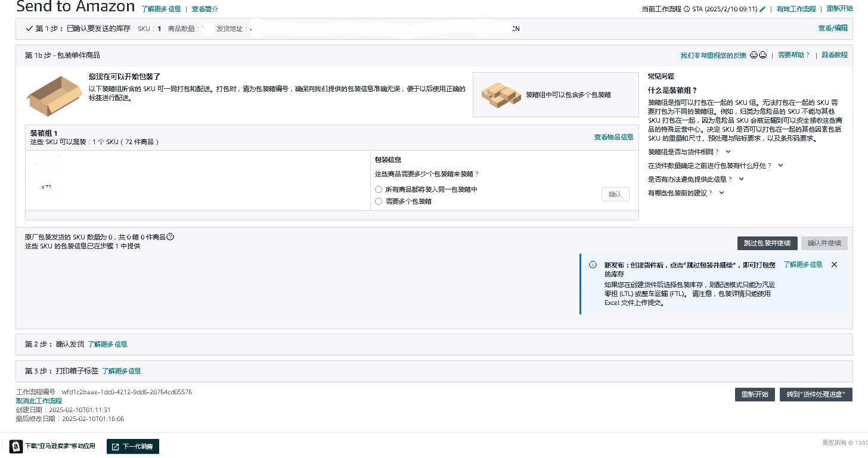
Task: Click the stacked boxes illustration
Action: [x=501, y=95]
